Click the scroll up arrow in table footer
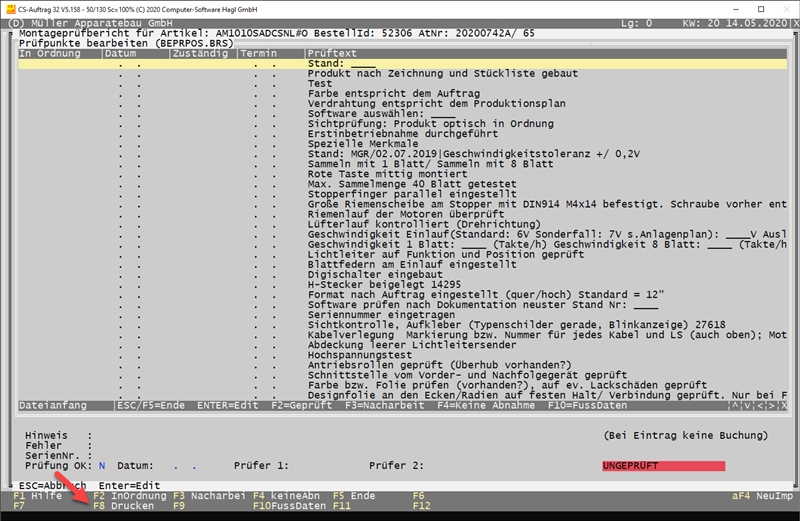This screenshot has width=800, height=521. [x=736, y=406]
